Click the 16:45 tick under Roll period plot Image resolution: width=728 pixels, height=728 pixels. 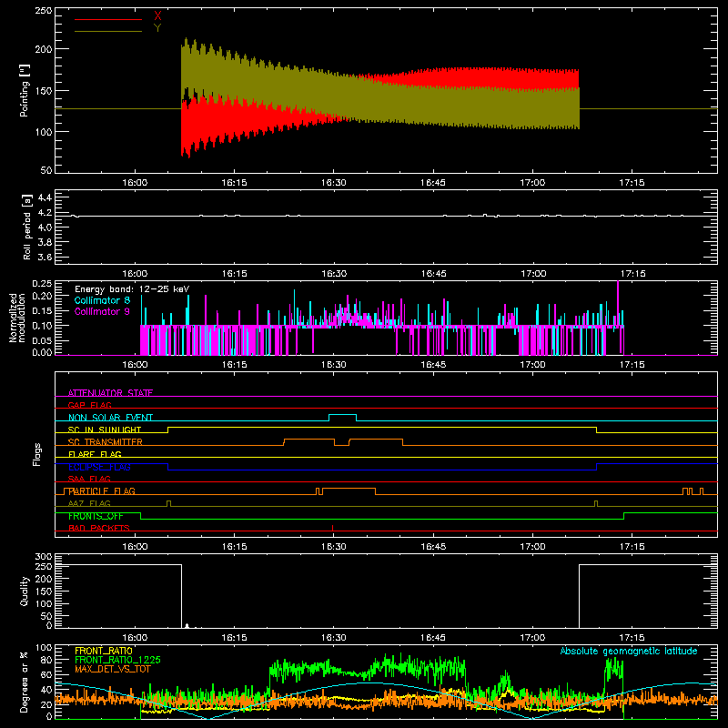coord(433,274)
